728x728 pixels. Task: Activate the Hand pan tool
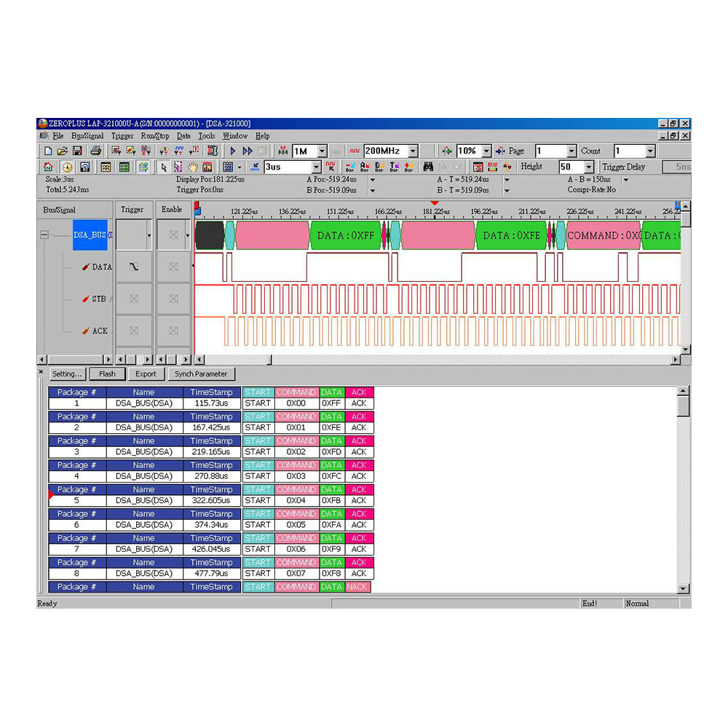[x=192, y=166]
